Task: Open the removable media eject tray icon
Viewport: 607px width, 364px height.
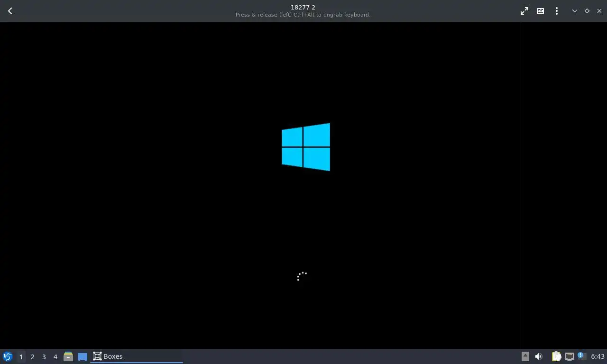Action: tap(525, 356)
